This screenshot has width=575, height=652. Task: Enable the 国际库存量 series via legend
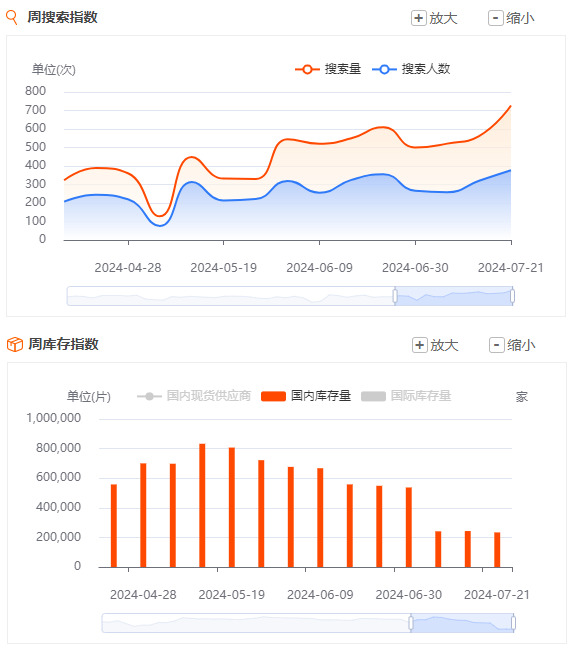[x=406, y=396]
